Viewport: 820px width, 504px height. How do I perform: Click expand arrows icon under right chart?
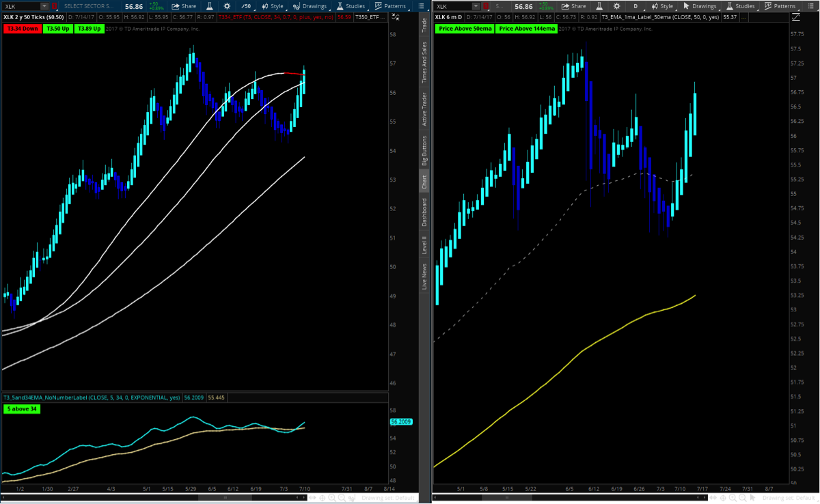[713, 498]
